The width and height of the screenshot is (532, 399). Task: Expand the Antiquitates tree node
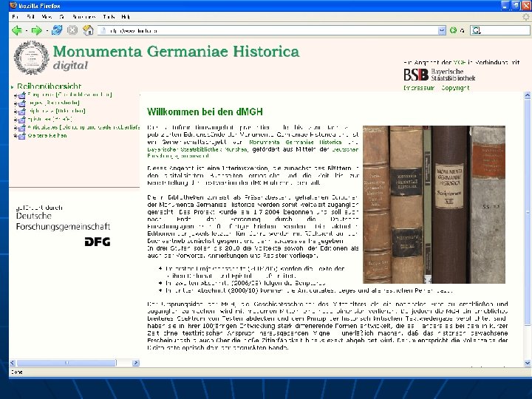coord(16,129)
